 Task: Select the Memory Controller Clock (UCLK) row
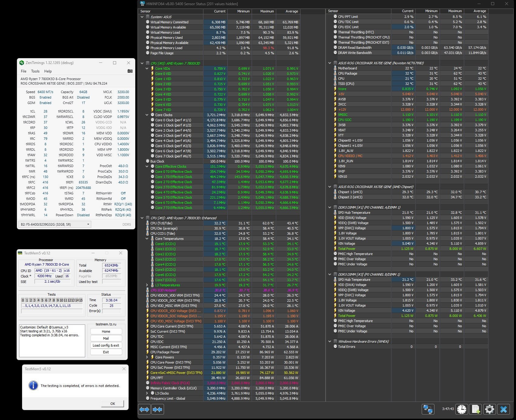[219, 388]
